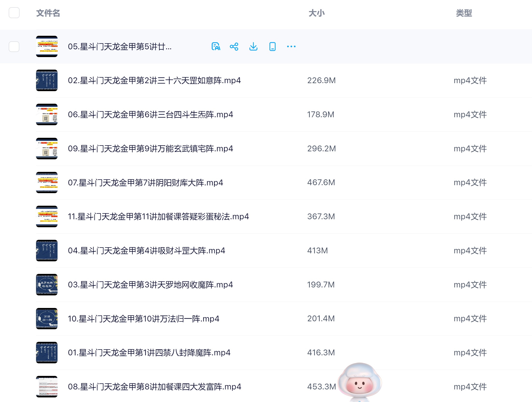Click the AI assistant icon on file 05
Image resolution: width=532 pixels, height=402 pixels.
click(216, 46)
